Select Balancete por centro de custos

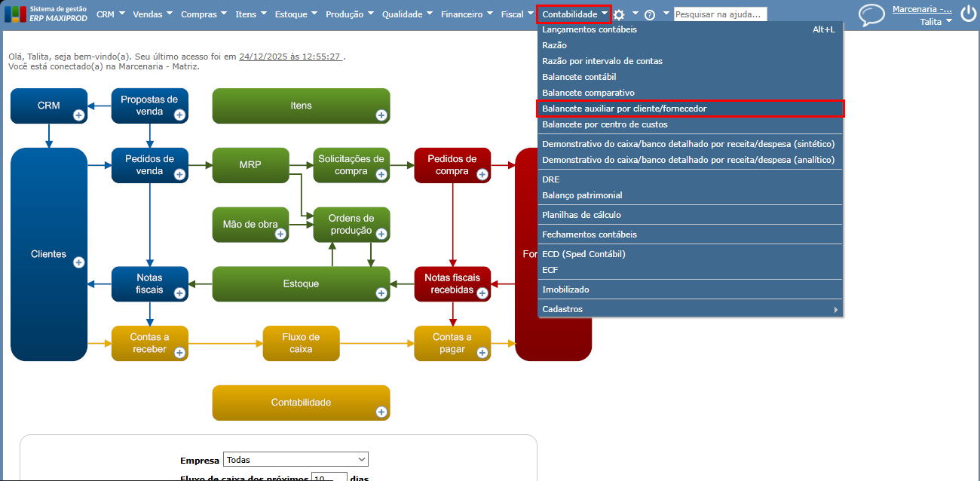(690, 124)
